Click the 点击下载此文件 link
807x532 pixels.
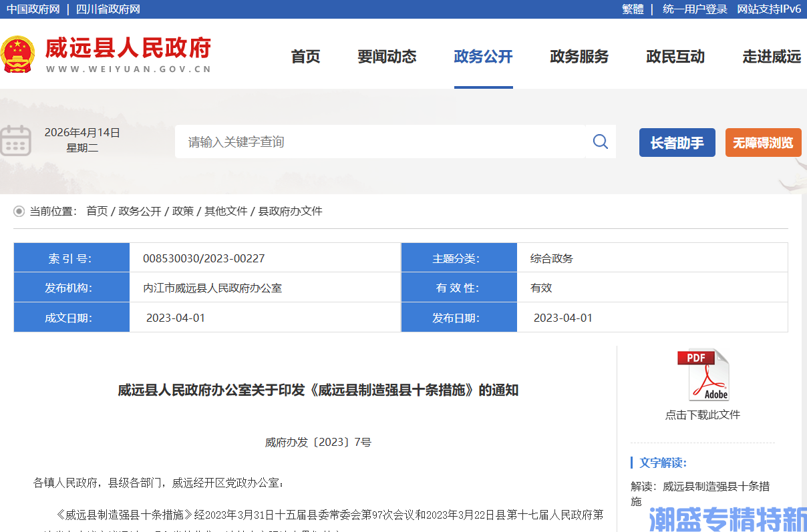pyautogui.click(x=703, y=414)
